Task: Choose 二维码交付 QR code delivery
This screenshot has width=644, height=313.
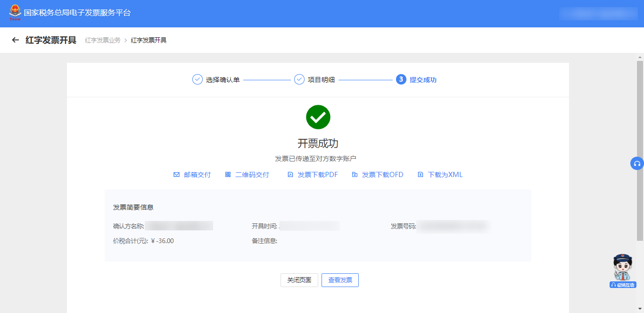Action: 247,175
